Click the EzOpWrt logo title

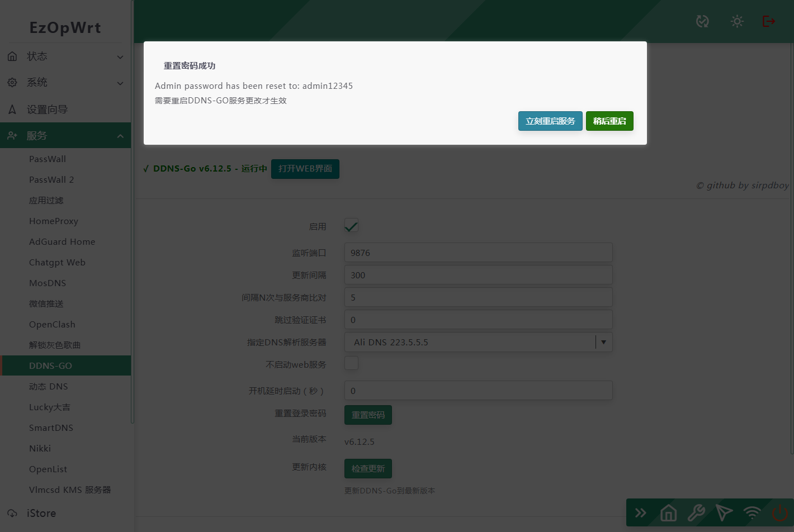(65, 28)
